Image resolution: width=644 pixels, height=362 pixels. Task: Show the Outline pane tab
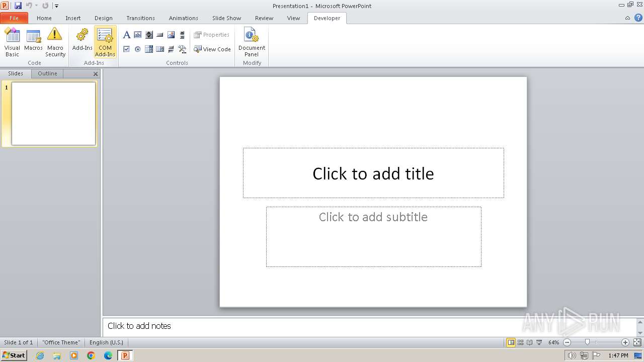click(47, 73)
